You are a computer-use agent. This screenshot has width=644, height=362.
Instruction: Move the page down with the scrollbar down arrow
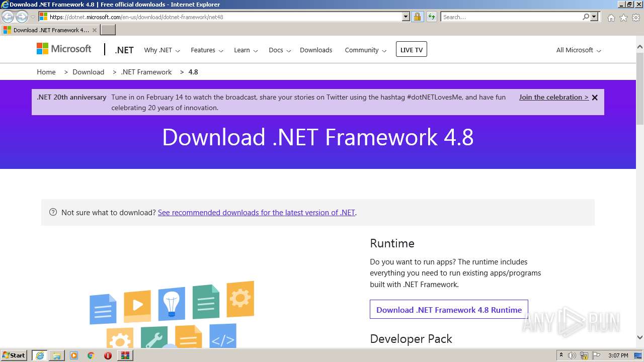click(640, 337)
